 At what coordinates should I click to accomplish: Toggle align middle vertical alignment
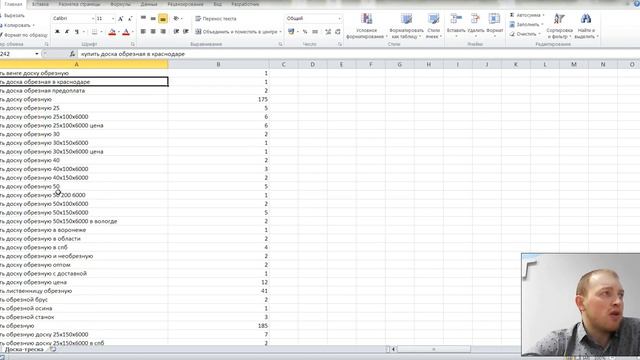coord(153,18)
